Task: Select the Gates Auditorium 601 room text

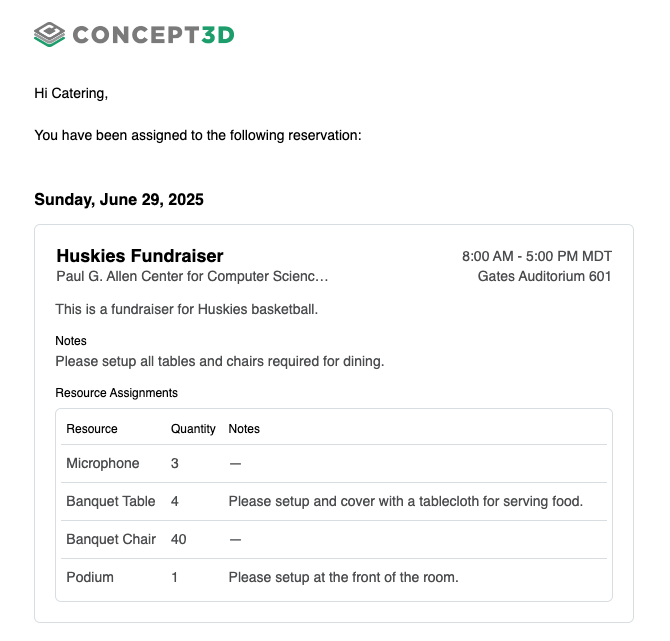Action: (544, 276)
